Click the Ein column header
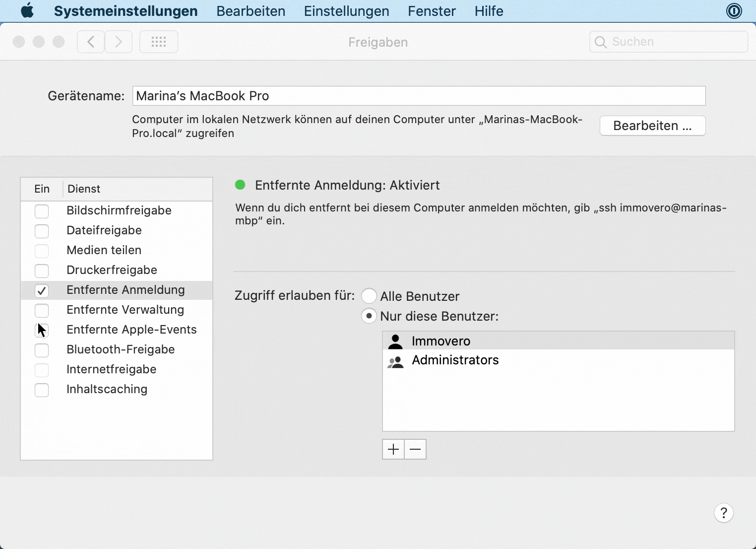 pyautogui.click(x=42, y=189)
